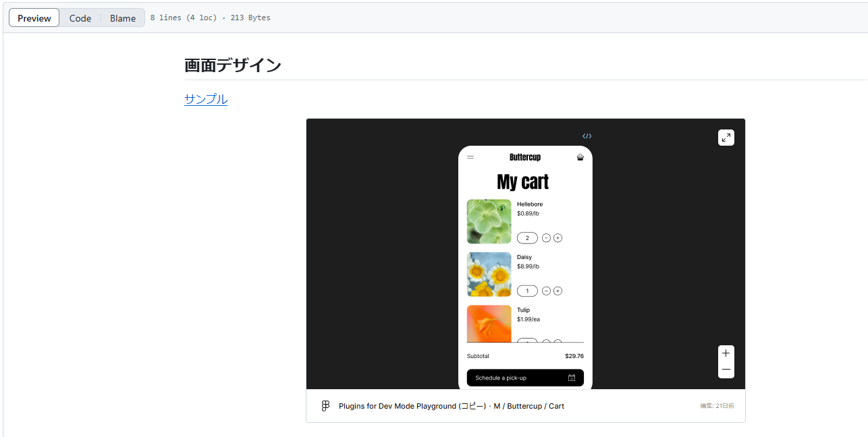Click the calendar icon on Schedule a pick-up
Viewport: 868px width, 437px height.
[571, 378]
